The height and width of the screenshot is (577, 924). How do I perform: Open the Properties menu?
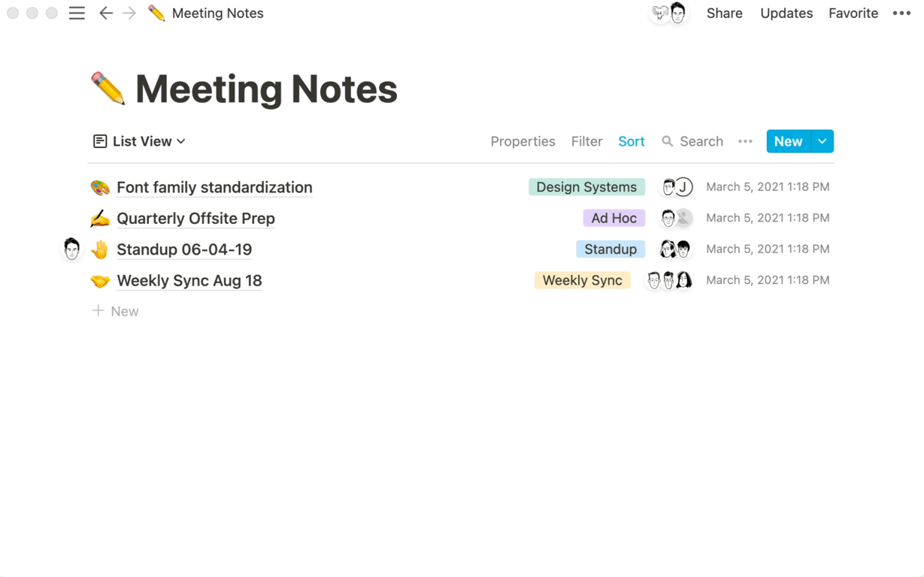(x=523, y=141)
